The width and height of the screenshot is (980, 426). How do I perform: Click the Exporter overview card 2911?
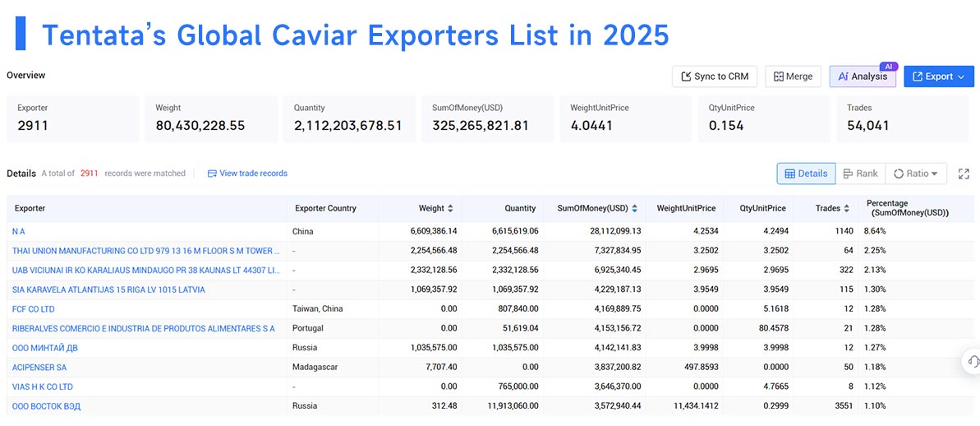pos(72,118)
